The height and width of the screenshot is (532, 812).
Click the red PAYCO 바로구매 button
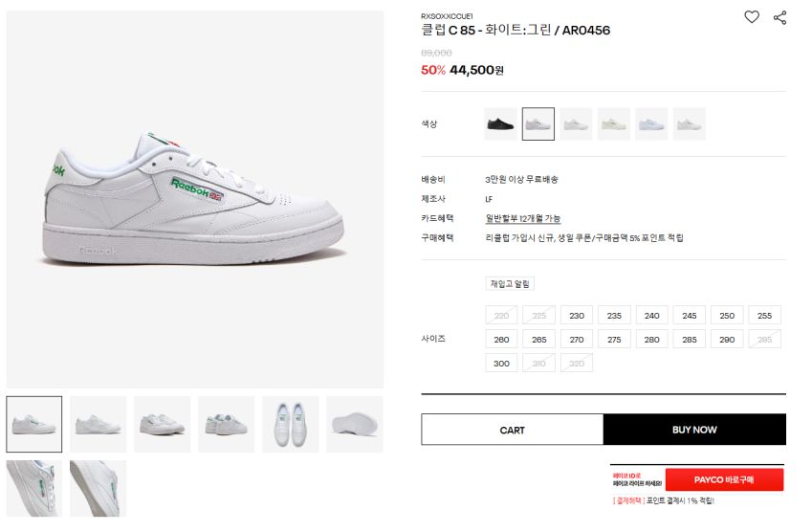(x=724, y=479)
